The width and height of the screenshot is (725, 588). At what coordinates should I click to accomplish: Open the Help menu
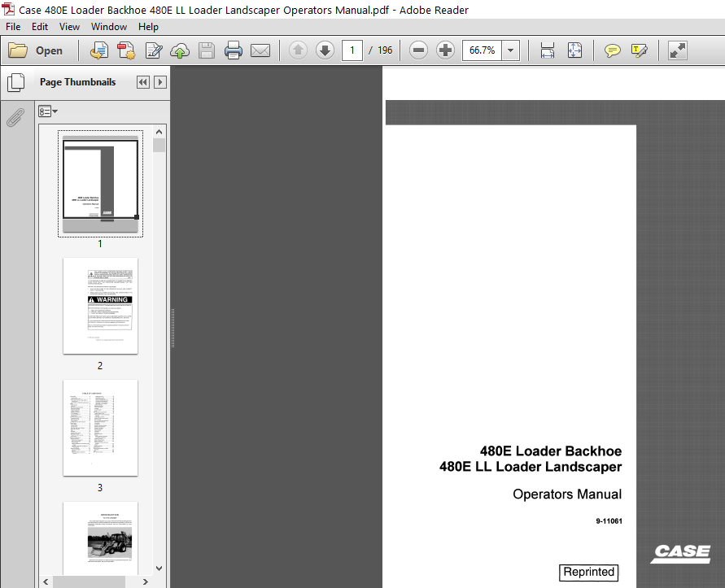[x=148, y=27]
